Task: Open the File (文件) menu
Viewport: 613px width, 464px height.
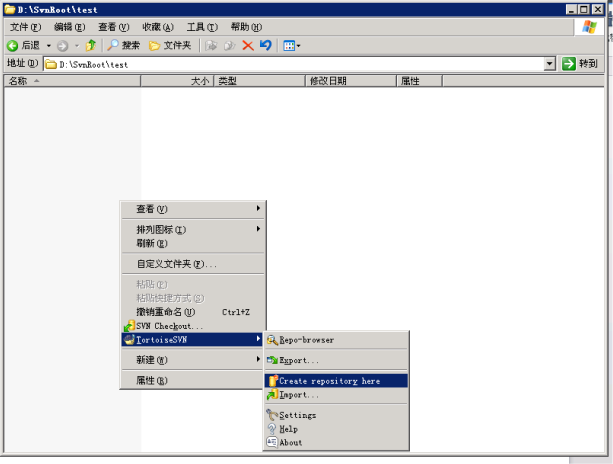Action: (x=25, y=27)
